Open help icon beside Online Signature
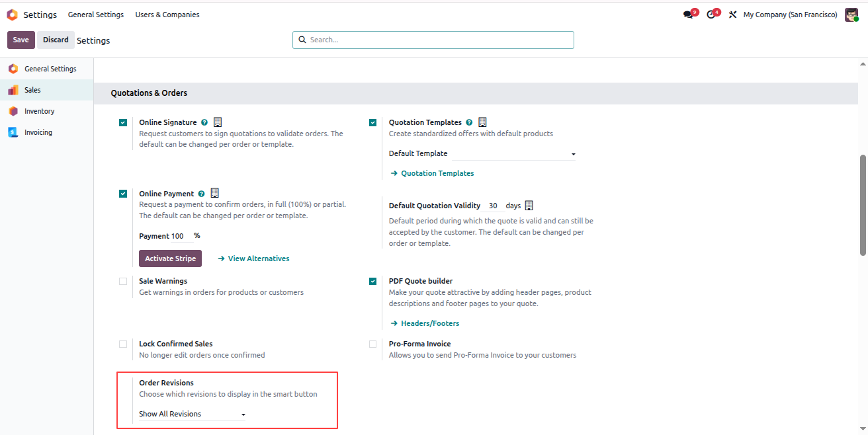 [x=204, y=122]
